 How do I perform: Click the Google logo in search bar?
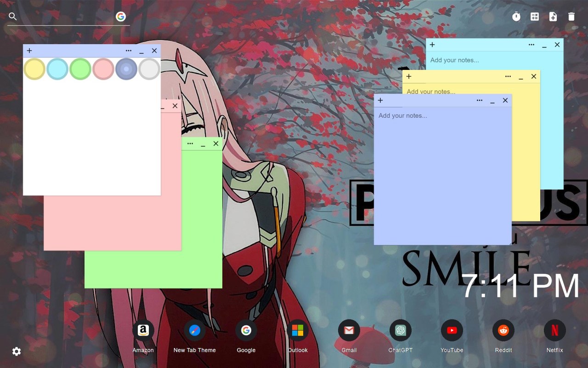click(121, 17)
